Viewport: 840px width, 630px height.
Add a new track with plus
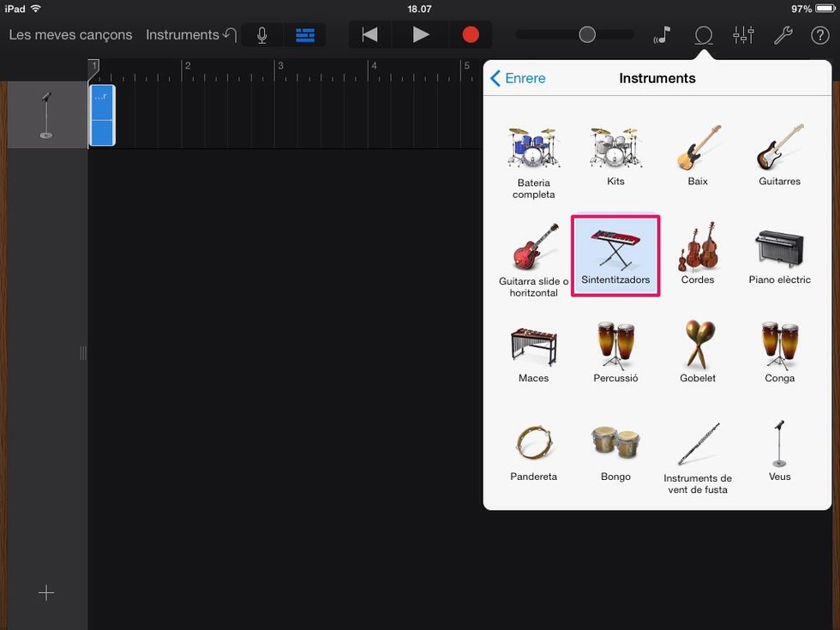[46, 592]
